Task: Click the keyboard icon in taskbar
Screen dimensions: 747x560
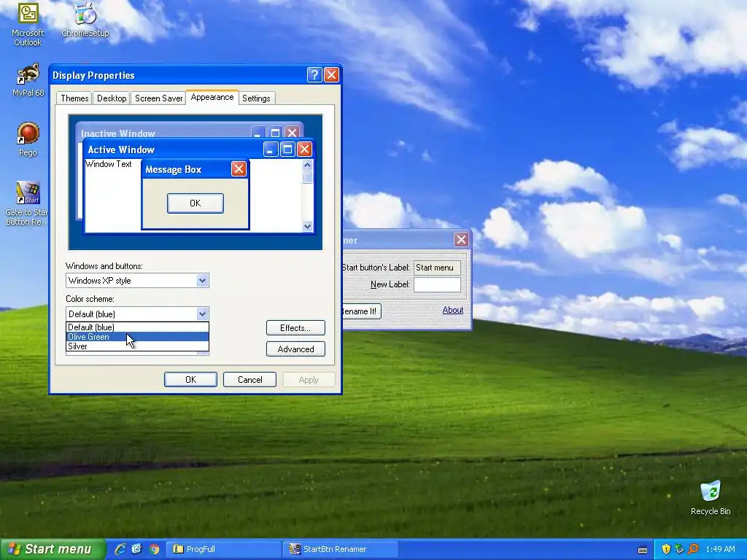Action: coord(642,550)
